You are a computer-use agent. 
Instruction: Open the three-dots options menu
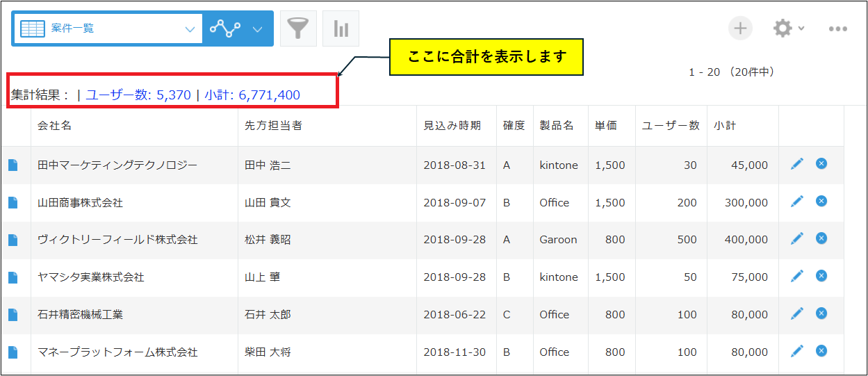tap(837, 29)
